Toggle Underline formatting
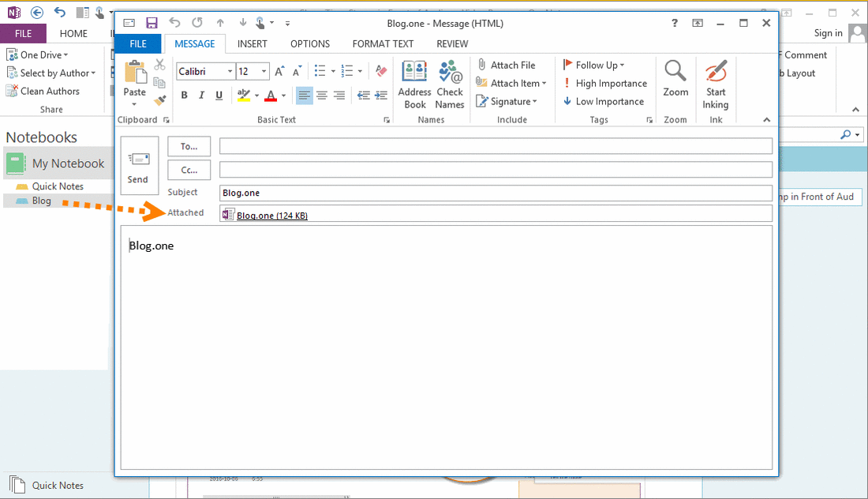Screen dimensions: 868x499 [219, 96]
